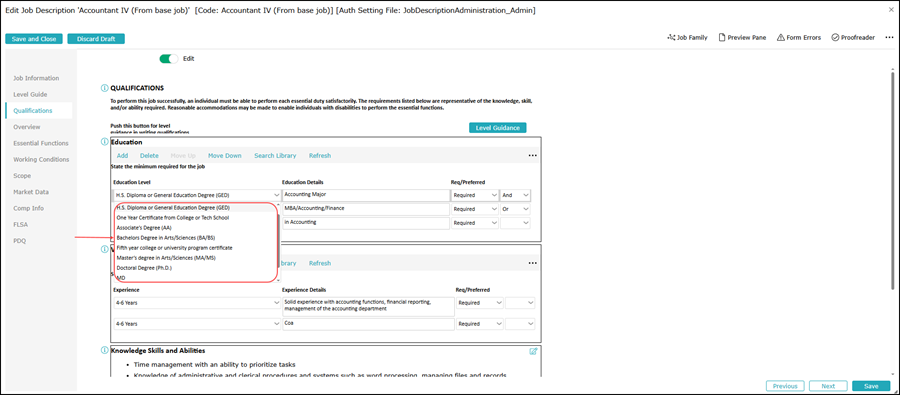Screen dimensions: 900x395
Task: Open Experience section ellipsis menu
Action: pos(533,263)
